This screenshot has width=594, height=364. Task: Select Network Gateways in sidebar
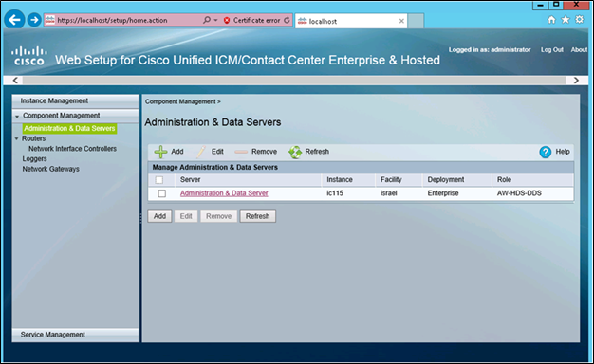50,169
